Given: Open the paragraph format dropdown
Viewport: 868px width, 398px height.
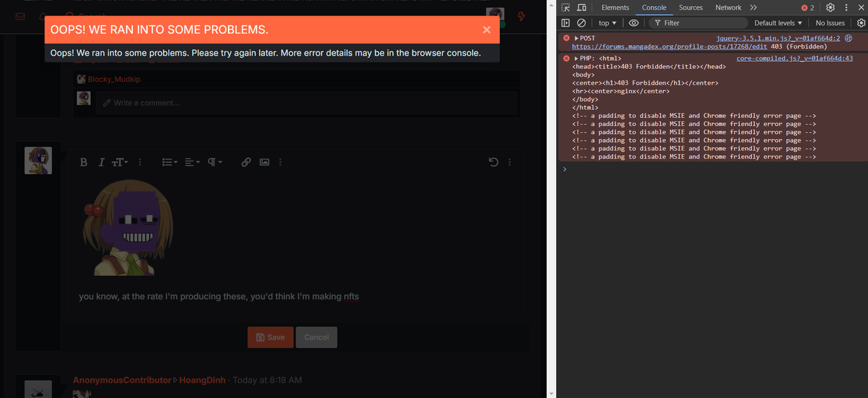Looking at the screenshot, I should coord(215,162).
